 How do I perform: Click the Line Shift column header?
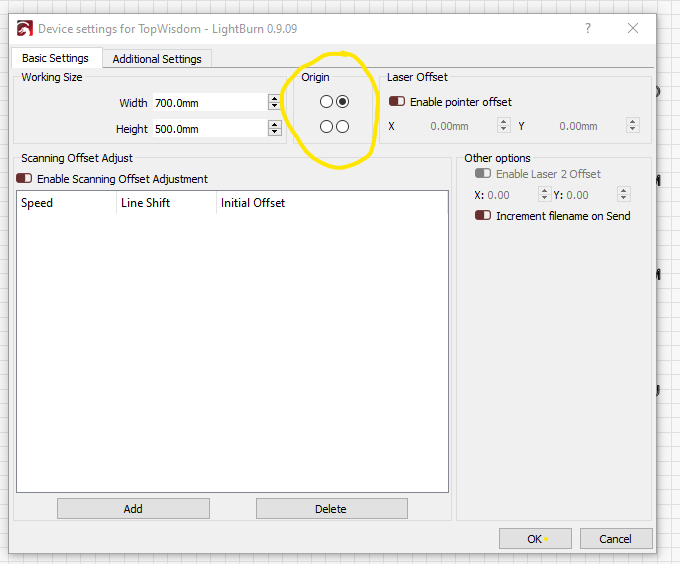click(x=166, y=203)
